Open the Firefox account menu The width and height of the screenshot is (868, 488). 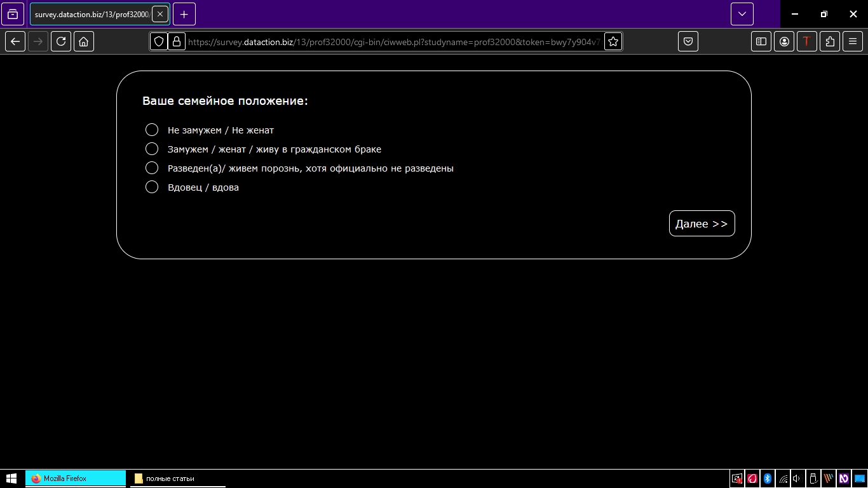784,41
